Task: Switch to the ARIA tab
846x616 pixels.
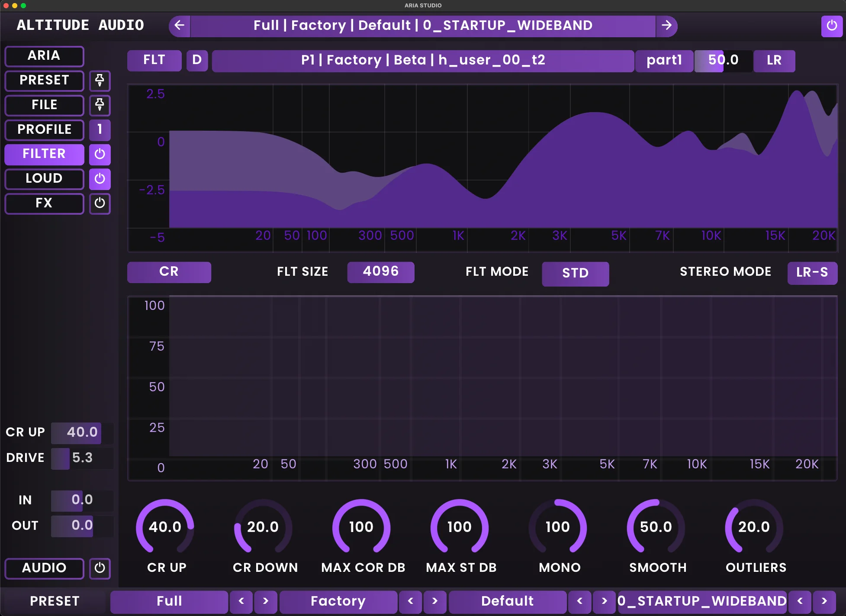Action: point(44,56)
